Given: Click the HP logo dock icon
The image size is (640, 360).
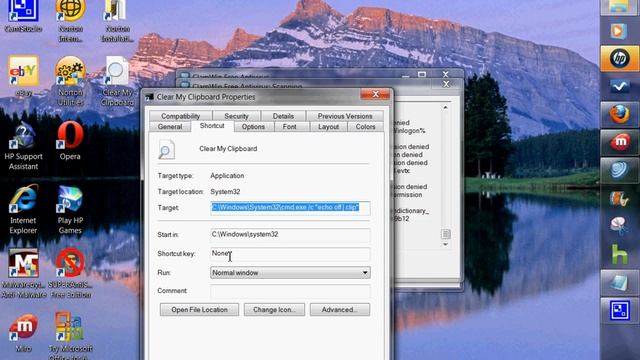Looking at the screenshot, I should pyautogui.click(x=620, y=58).
